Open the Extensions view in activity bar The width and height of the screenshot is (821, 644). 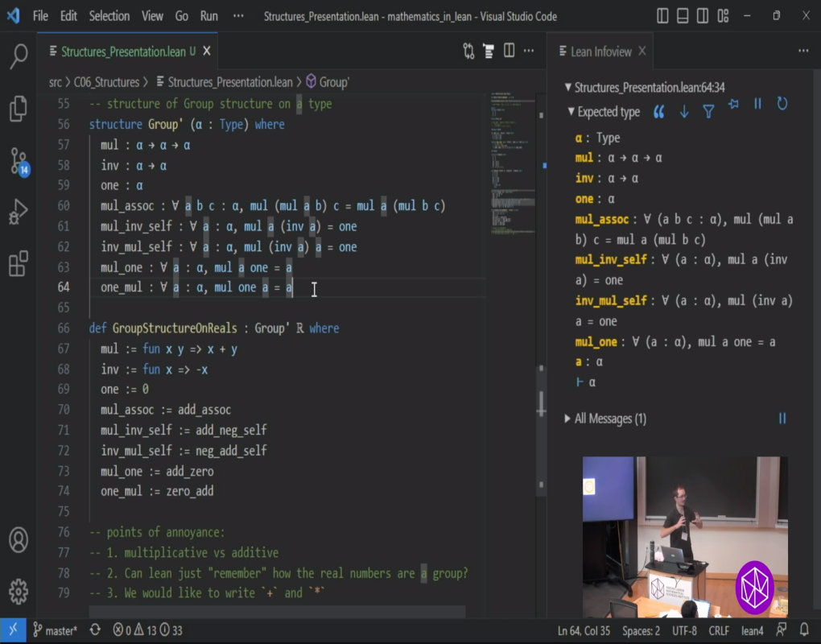(x=19, y=263)
